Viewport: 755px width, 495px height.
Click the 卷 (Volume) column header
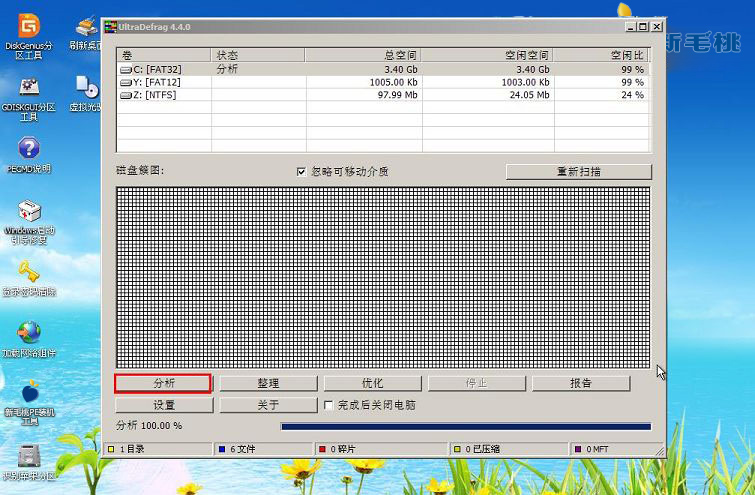click(164, 55)
